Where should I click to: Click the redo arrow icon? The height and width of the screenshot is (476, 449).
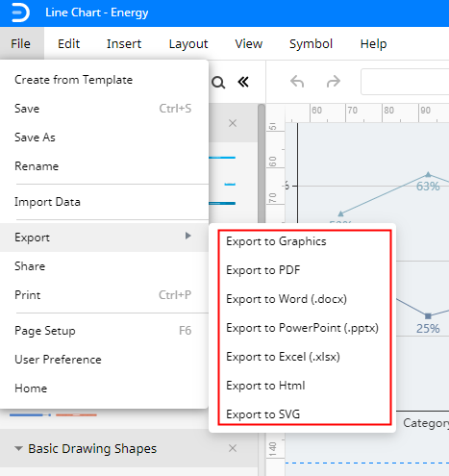point(334,82)
